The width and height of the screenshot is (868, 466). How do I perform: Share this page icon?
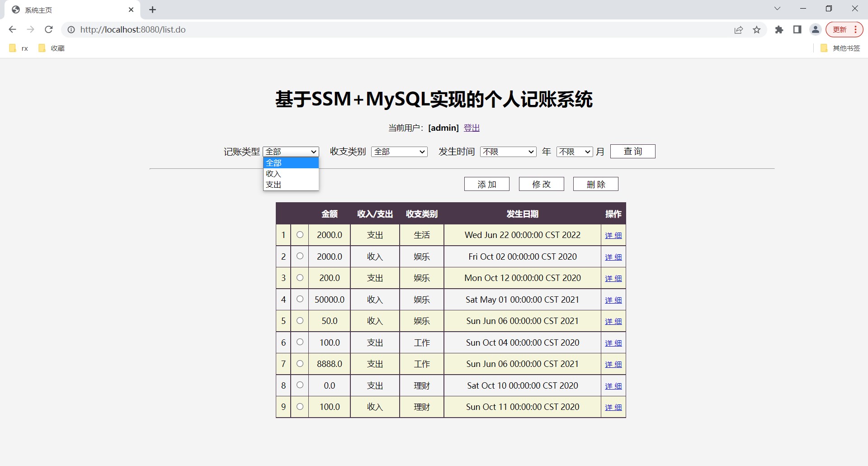pos(739,30)
